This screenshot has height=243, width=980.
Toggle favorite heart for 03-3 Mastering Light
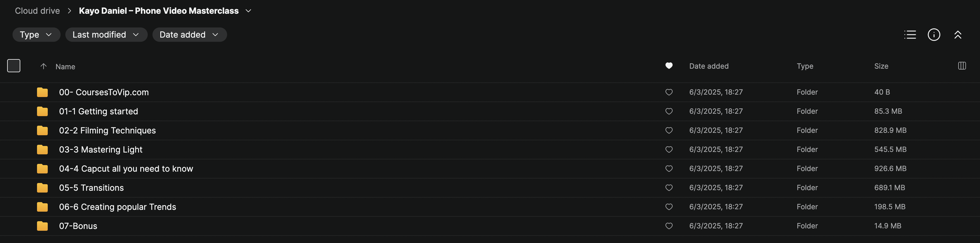669,150
